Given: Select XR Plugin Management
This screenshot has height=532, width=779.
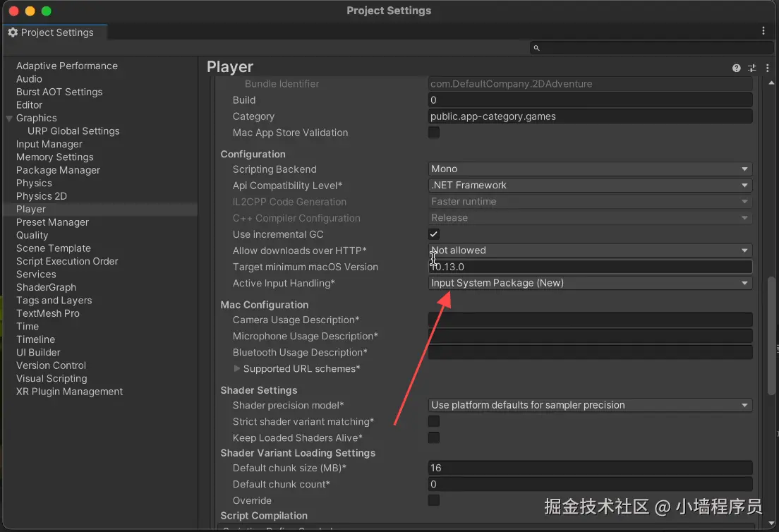Looking at the screenshot, I should click(x=69, y=392).
